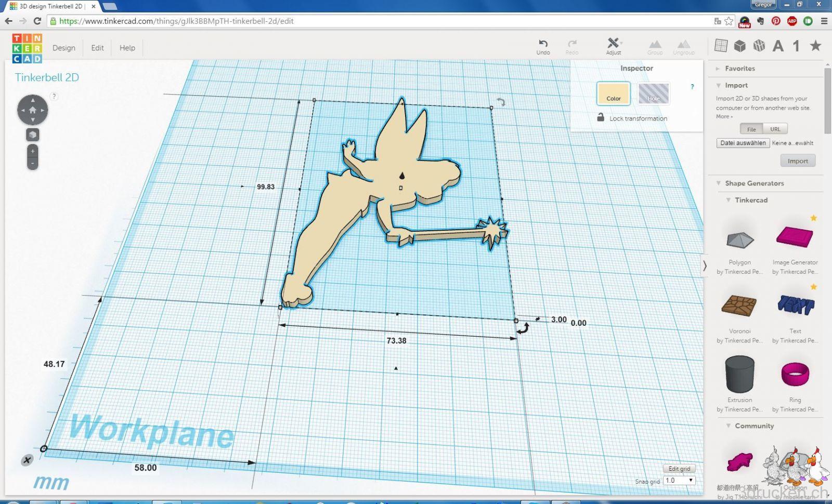Collapse the Tinkercad shape generators section

(728, 200)
